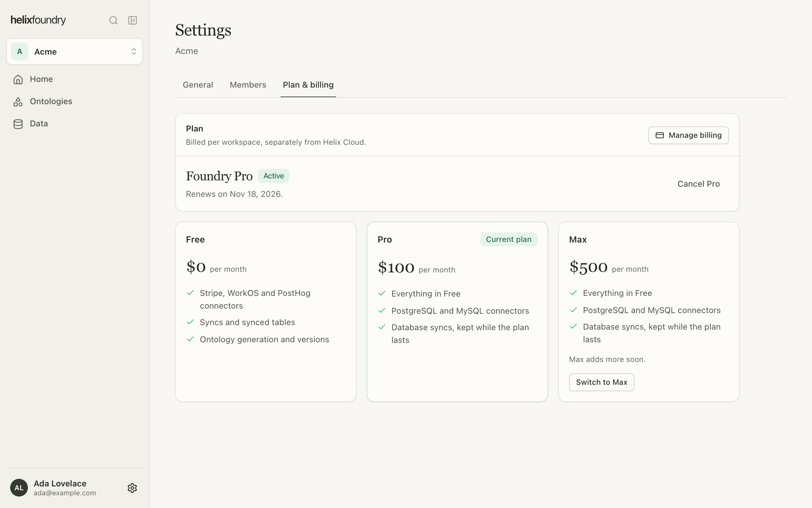
Task: Select the Plan & billing tab
Action: click(x=308, y=85)
